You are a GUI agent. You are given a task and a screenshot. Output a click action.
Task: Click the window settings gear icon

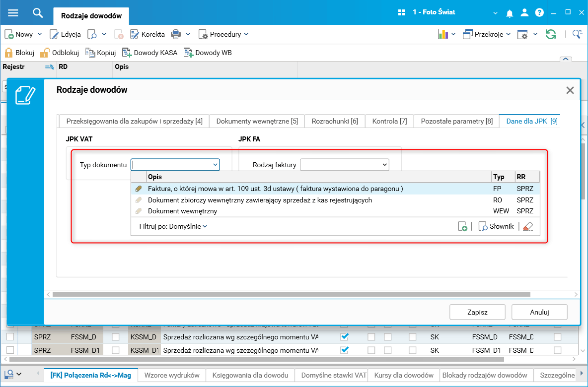pyautogui.click(x=522, y=34)
